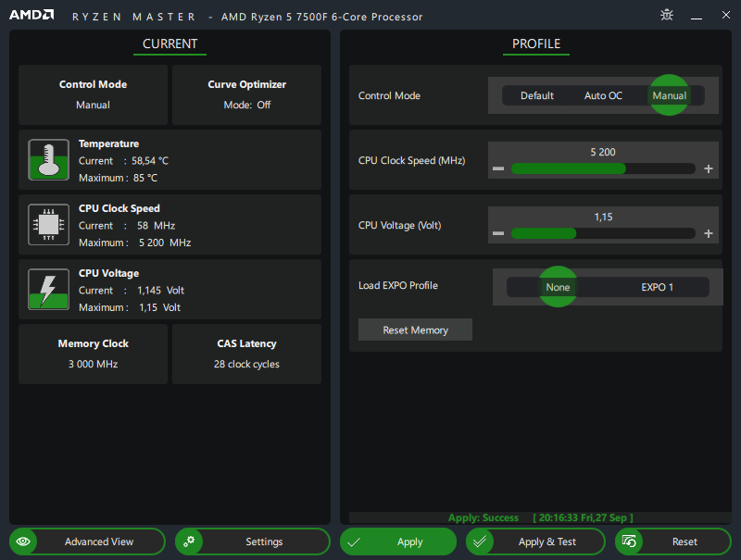Increase CPU Clock Speed with plus button
This screenshot has width=741, height=560.
click(x=709, y=168)
